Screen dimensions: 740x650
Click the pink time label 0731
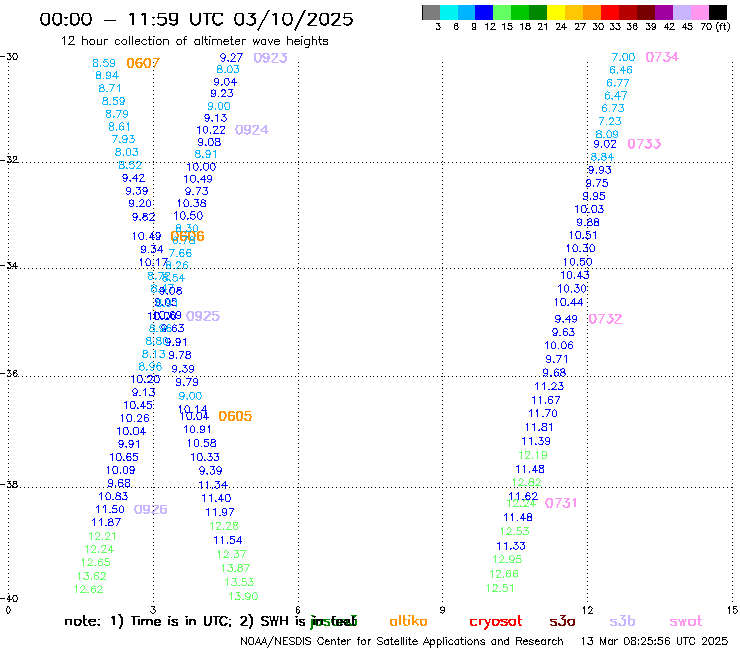coord(561,503)
